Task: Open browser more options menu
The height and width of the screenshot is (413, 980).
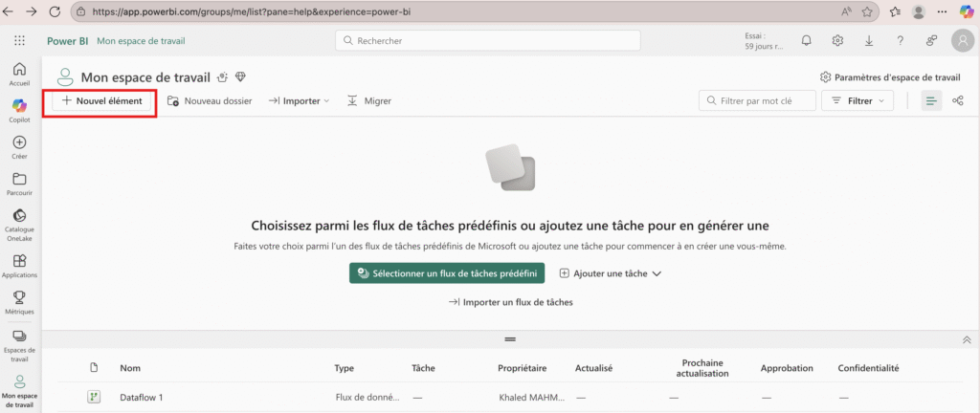Action: click(943, 11)
